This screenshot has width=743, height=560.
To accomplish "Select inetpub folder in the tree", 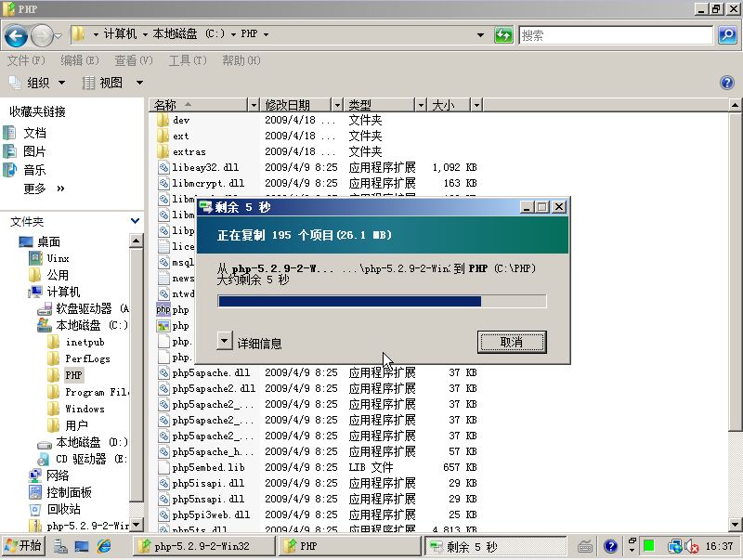I will click(x=85, y=342).
